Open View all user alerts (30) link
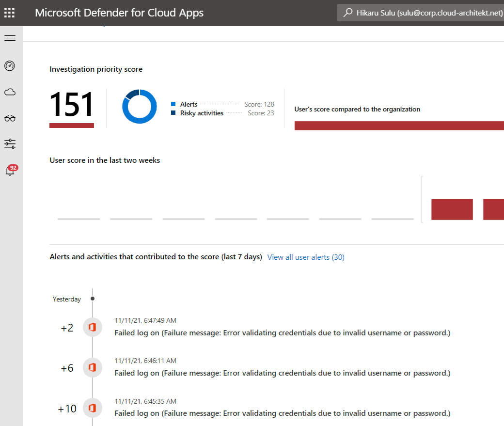Viewport: 504px width, 426px height. coord(306,257)
